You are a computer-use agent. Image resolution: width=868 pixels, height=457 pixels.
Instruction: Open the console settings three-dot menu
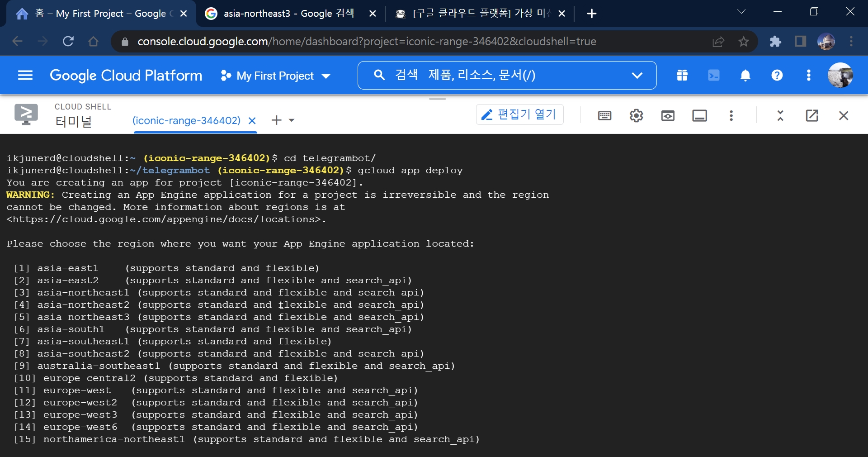point(809,76)
